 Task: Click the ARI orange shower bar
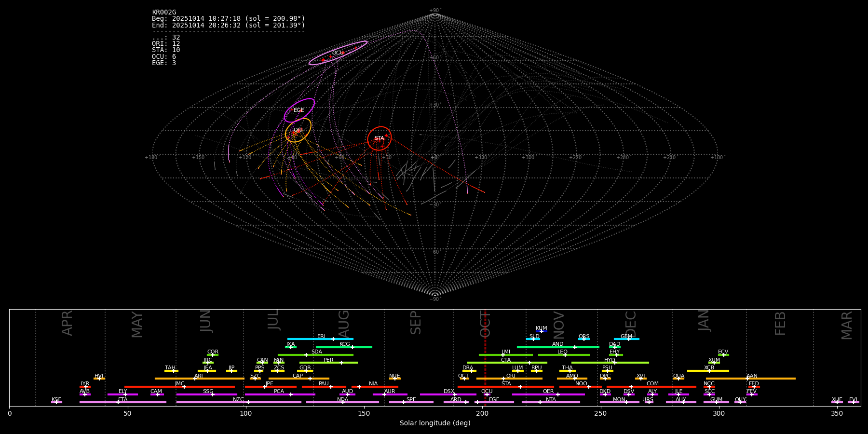click(x=200, y=379)
